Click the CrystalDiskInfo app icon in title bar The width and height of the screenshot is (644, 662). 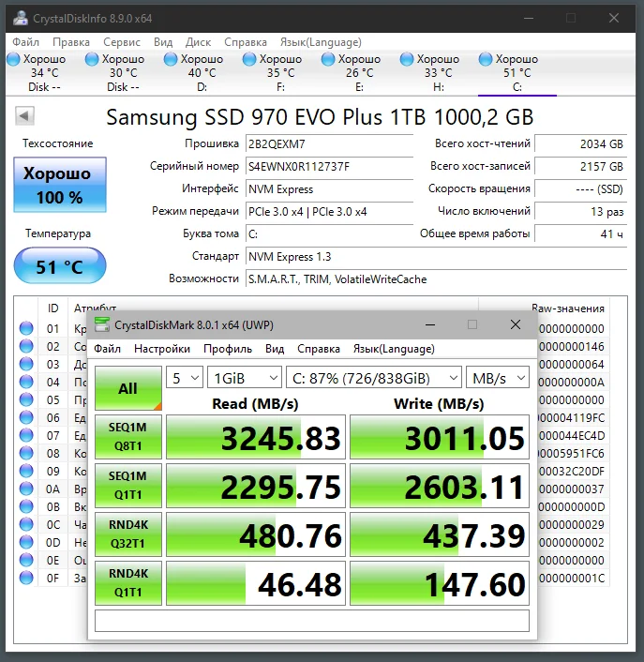[x=21, y=18]
